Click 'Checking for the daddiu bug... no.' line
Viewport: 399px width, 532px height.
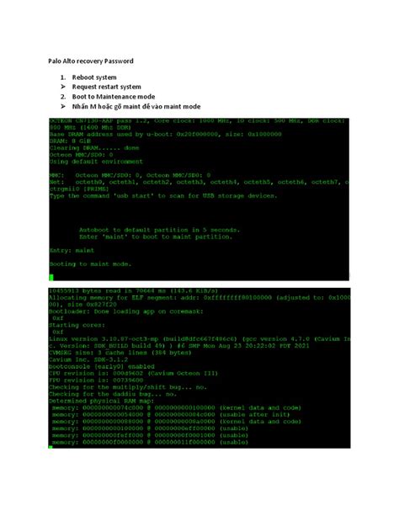(113, 394)
